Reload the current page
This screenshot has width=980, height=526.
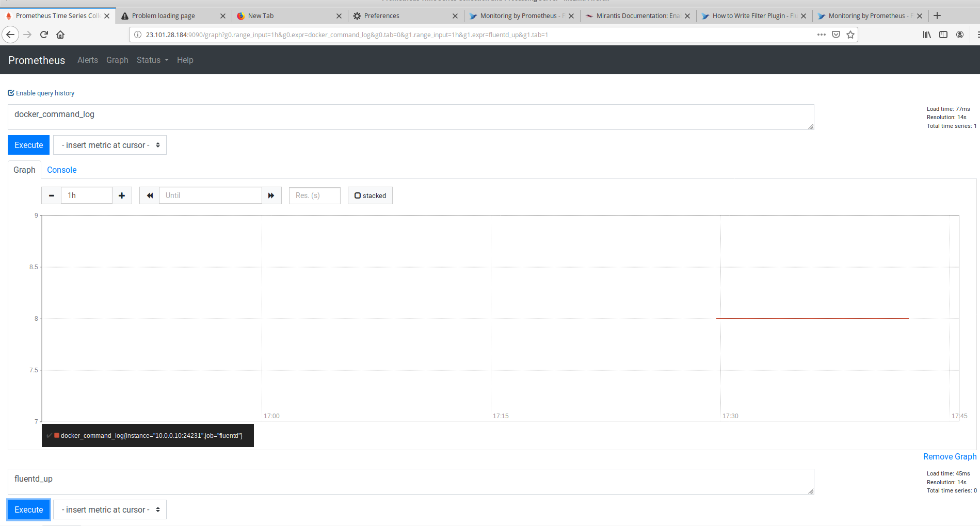tap(44, 35)
